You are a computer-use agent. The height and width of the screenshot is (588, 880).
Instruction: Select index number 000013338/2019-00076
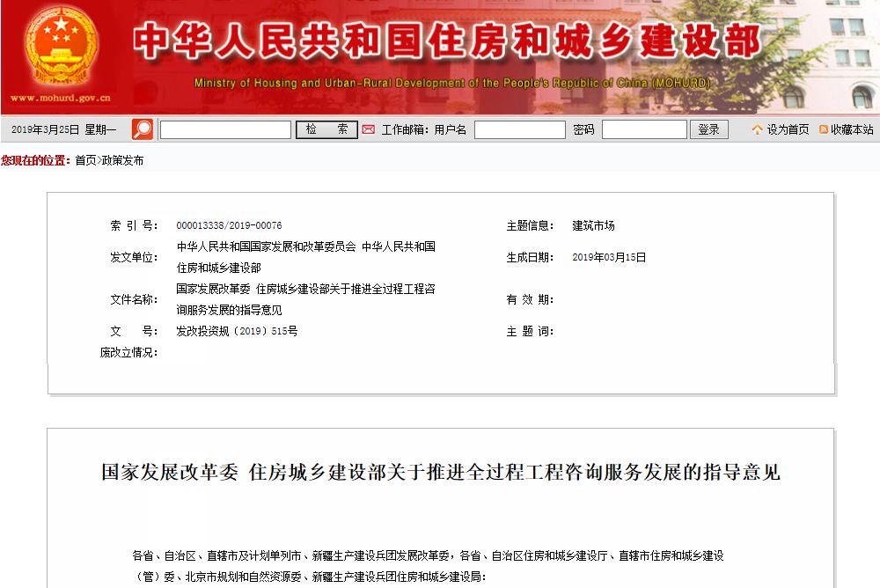point(229,225)
